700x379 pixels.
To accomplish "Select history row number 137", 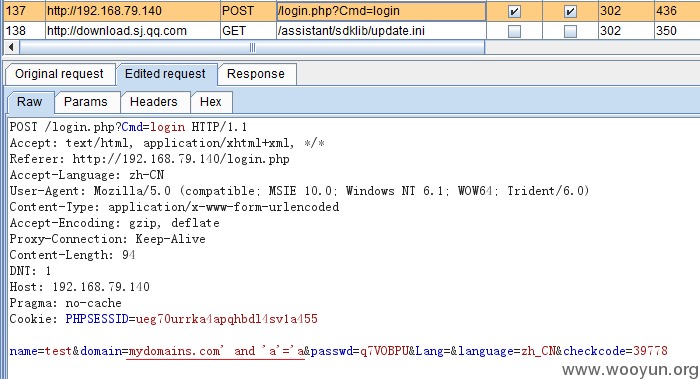I will 24,11.
